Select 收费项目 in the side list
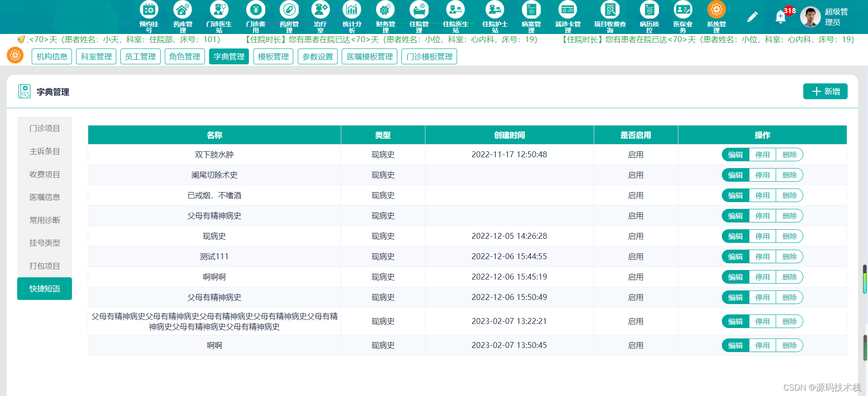This screenshot has height=396, width=868. pos(44,174)
